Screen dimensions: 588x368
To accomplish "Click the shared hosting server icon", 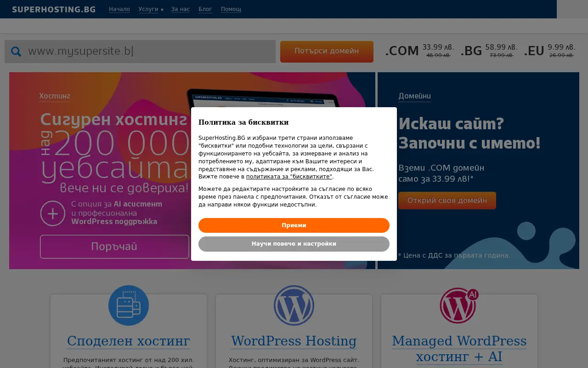I will point(129,305).
